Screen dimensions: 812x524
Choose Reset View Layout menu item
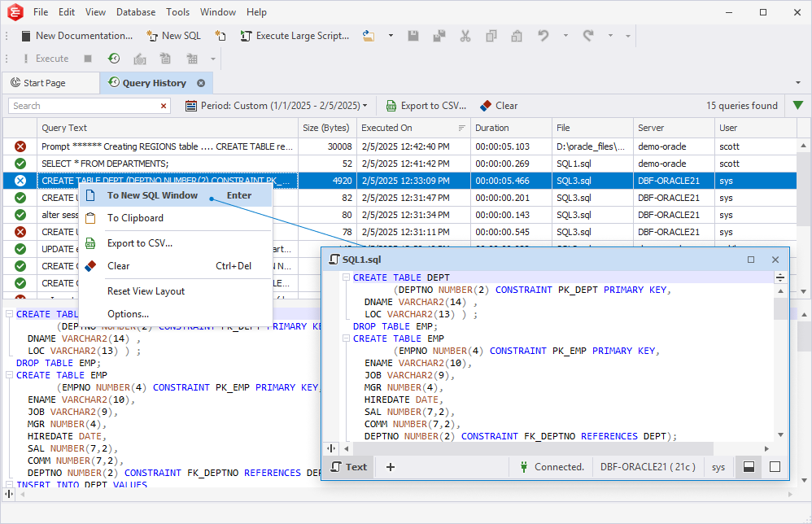click(176, 291)
